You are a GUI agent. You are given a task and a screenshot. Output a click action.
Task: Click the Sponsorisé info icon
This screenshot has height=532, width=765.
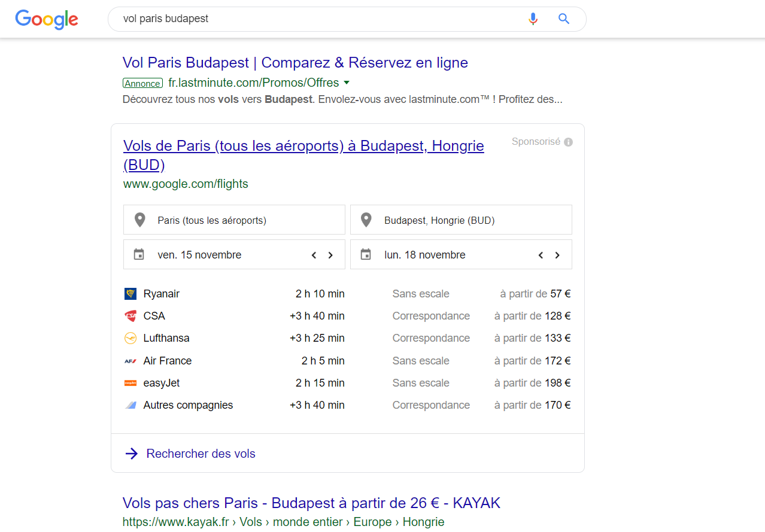point(568,142)
